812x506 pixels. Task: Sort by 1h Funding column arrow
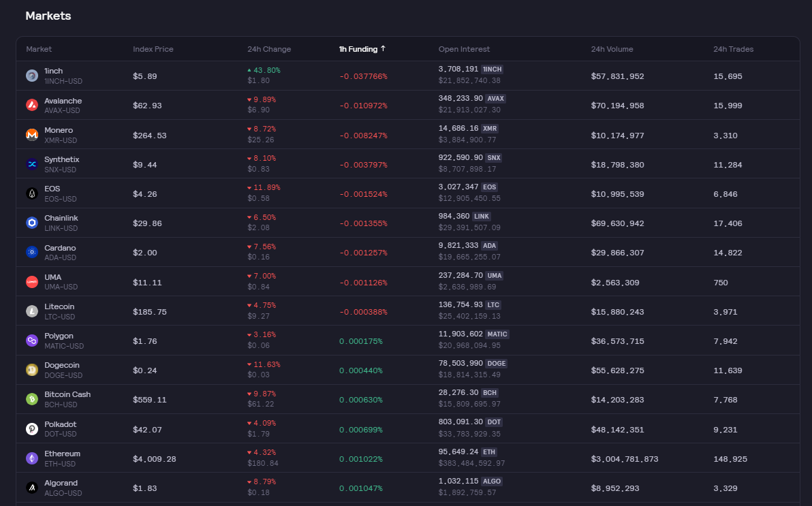[x=384, y=48]
